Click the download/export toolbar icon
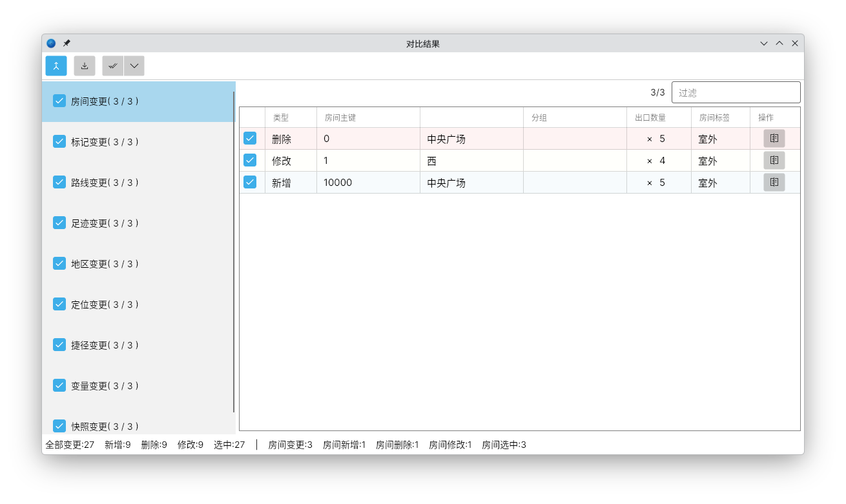 coord(85,66)
